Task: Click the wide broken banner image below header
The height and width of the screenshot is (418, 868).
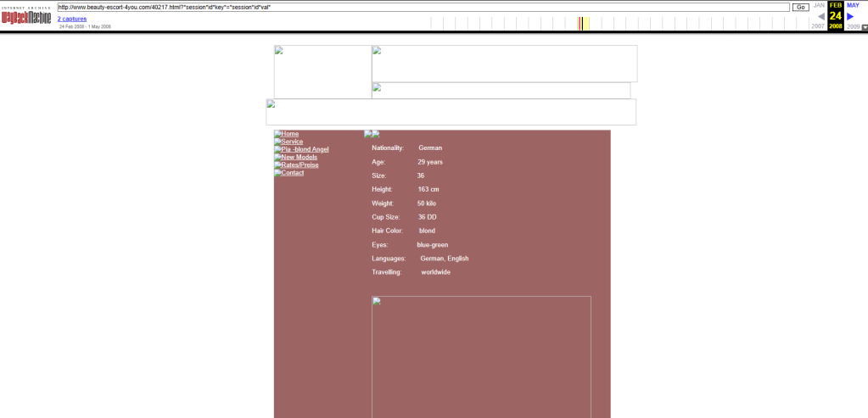Action: click(x=451, y=112)
